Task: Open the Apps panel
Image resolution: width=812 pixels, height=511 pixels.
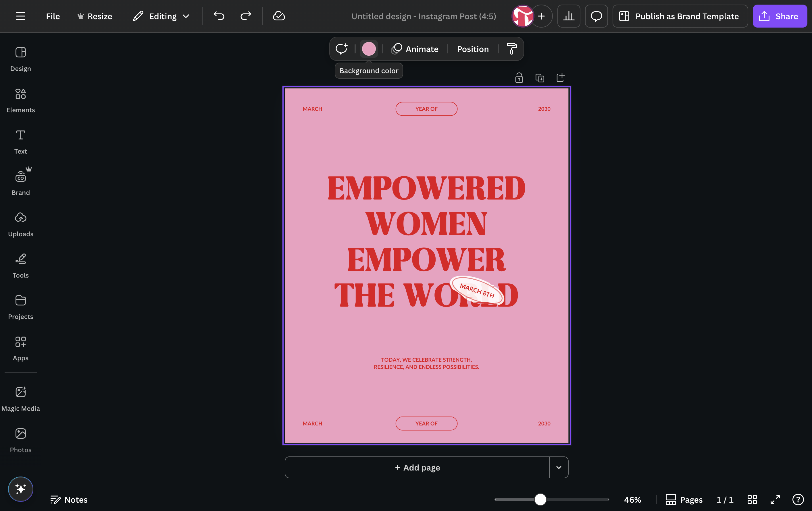Action: pos(21,349)
